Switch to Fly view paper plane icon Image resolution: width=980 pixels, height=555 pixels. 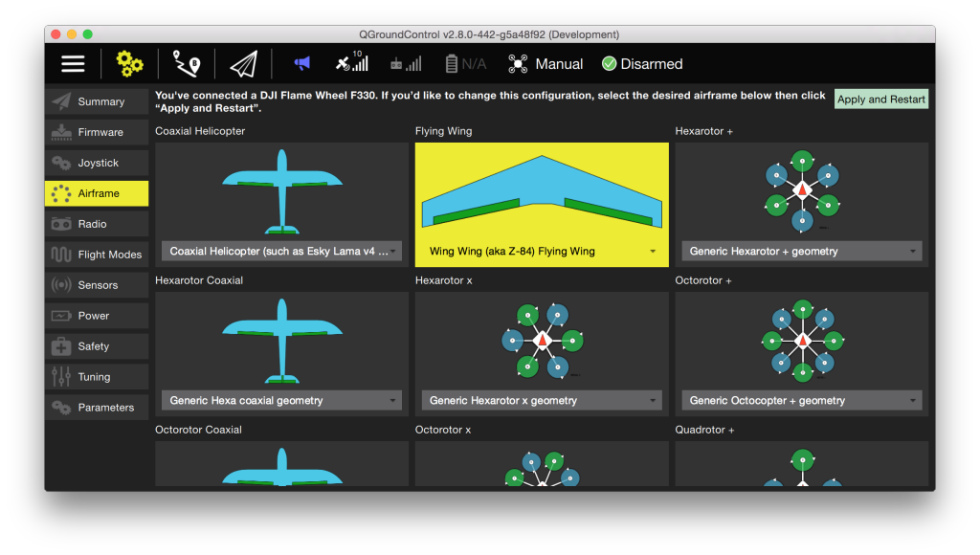click(243, 64)
